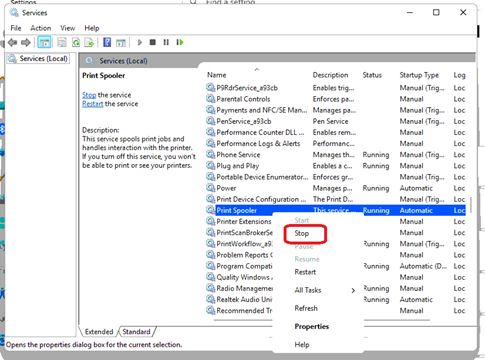485x360 pixels.
Task: Choose Refresh in the context menu
Action: [306, 308]
